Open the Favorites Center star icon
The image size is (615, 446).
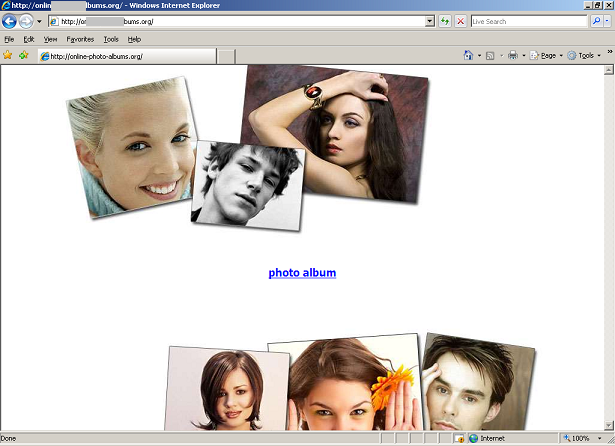click(7, 55)
